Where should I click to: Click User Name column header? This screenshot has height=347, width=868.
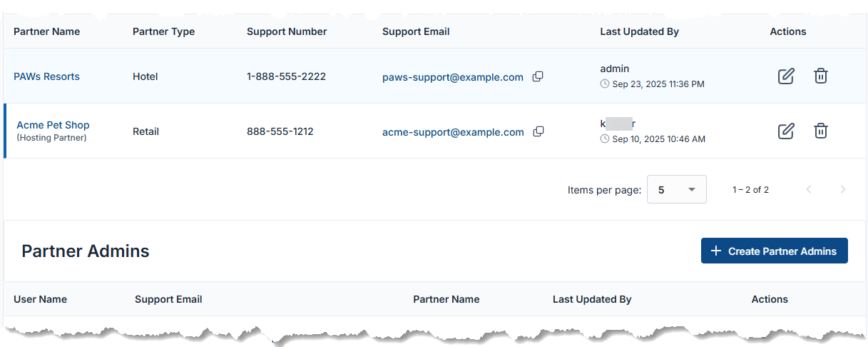pyautogui.click(x=40, y=299)
